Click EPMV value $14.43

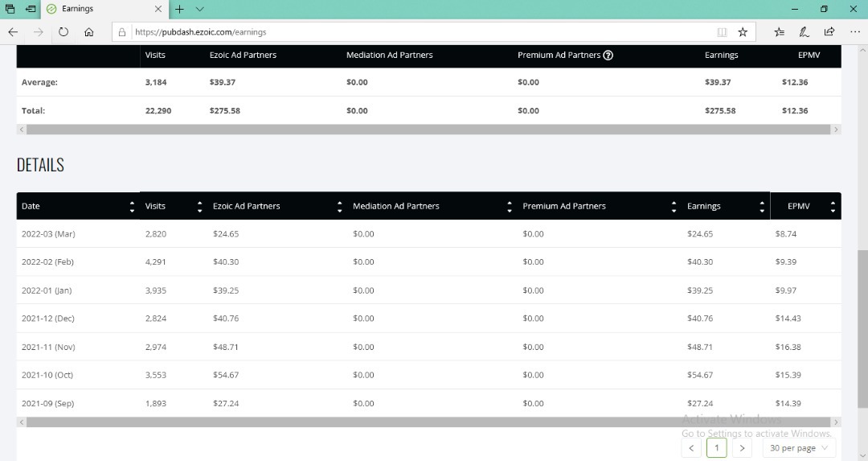788,318
